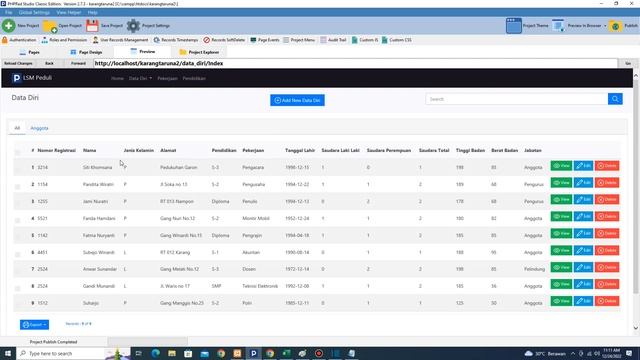The height and width of the screenshot is (360, 640).
Task: Open Audit Trail tool
Action: point(333,40)
